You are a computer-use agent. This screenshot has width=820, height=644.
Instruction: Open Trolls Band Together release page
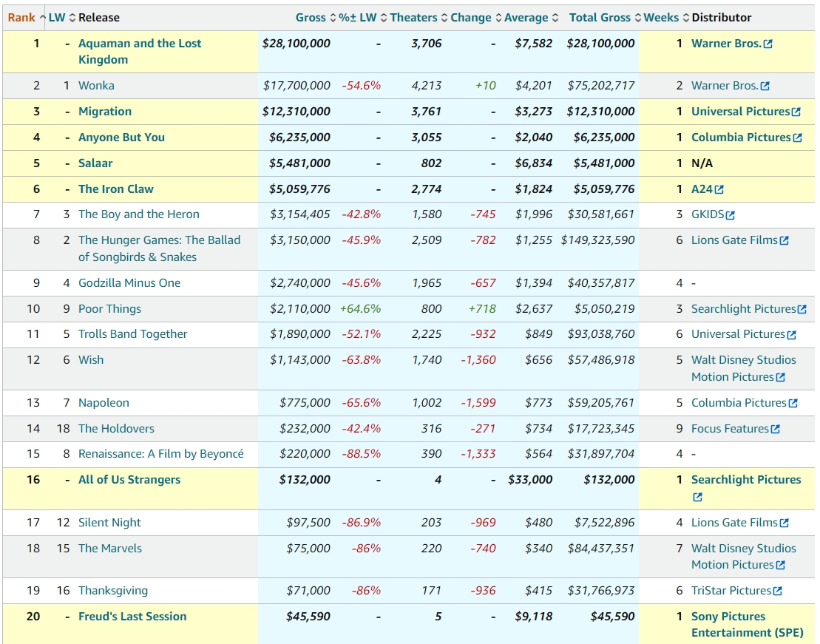click(x=133, y=334)
